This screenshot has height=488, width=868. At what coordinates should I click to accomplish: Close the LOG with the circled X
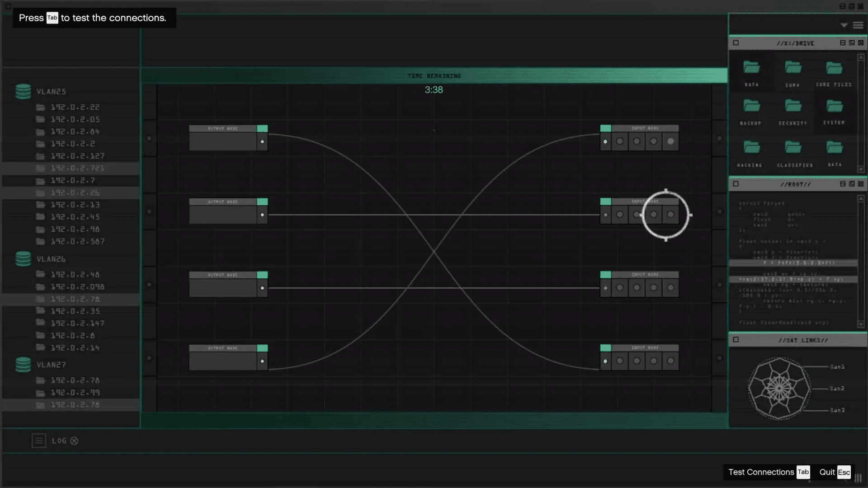[74, 441]
